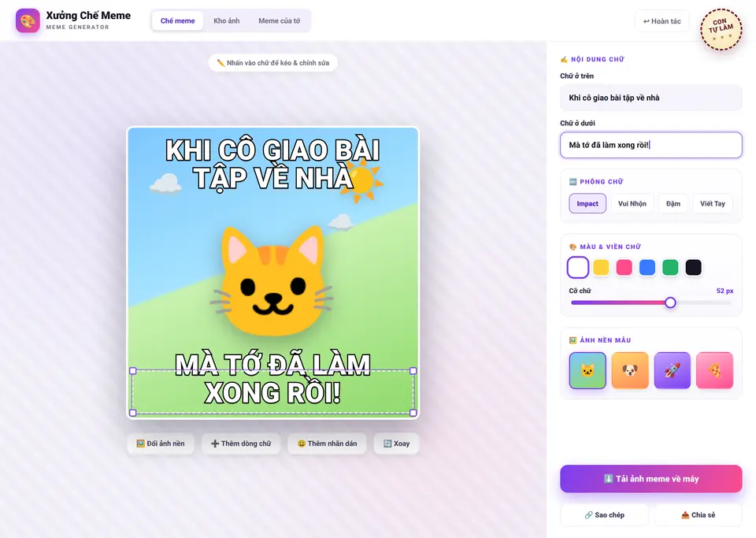
Task: Click the cat emoji in the meme canvas
Action: click(x=272, y=282)
